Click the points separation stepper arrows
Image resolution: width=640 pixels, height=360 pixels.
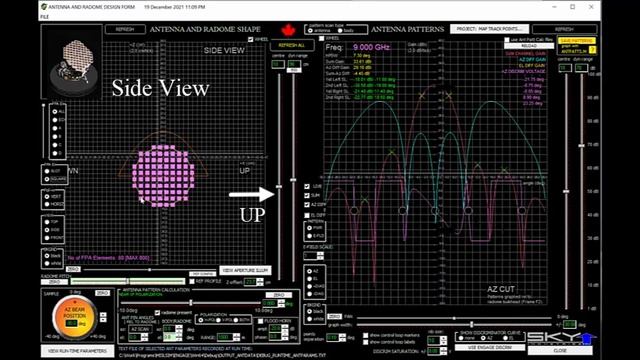click(x=342, y=338)
